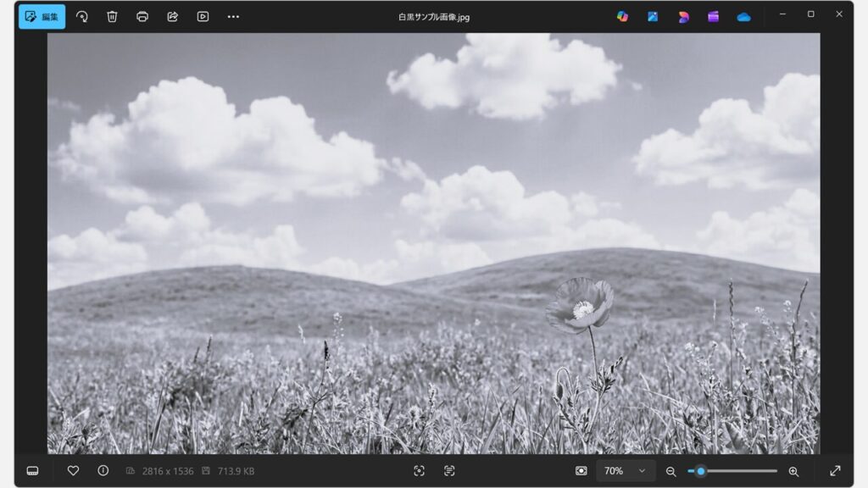The image size is (868, 488).
Task: Enter full screen with the expand arrows icon
Action: [x=835, y=470]
